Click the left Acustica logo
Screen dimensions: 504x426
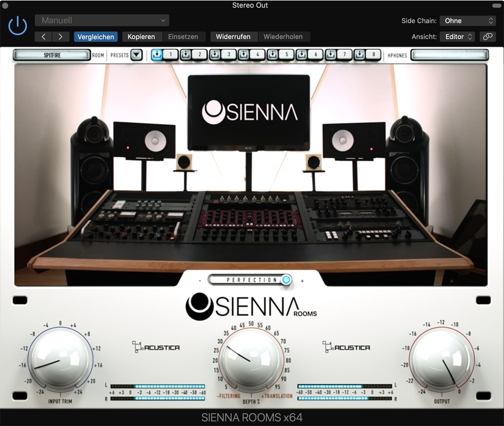pyautogui.click(x=156, y=347)
